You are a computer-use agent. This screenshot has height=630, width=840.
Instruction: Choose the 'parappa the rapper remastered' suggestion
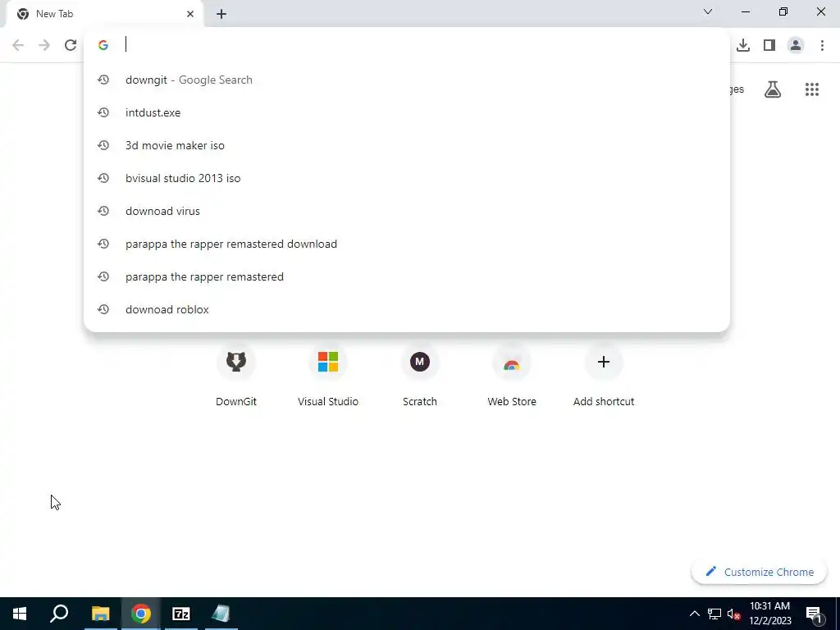(407, 276)
